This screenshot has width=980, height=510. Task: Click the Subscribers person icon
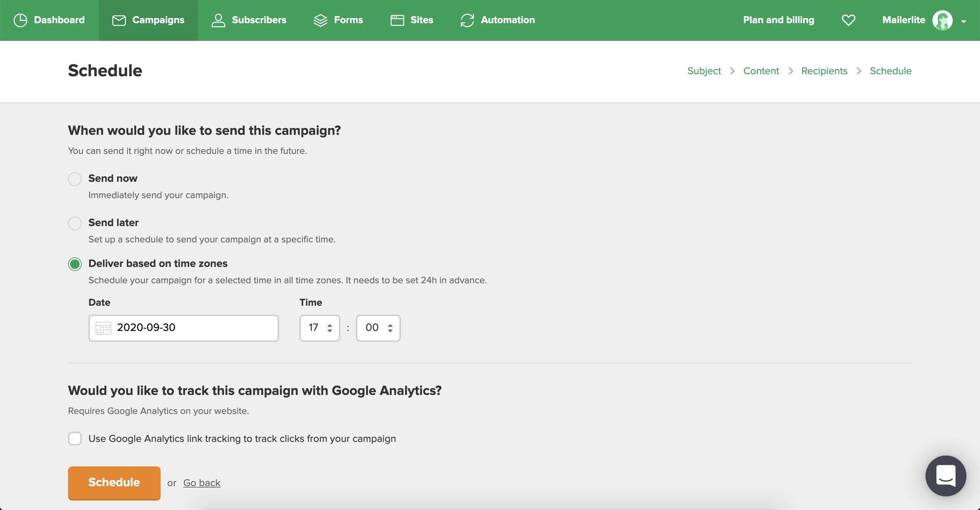(x=218, y=20)
